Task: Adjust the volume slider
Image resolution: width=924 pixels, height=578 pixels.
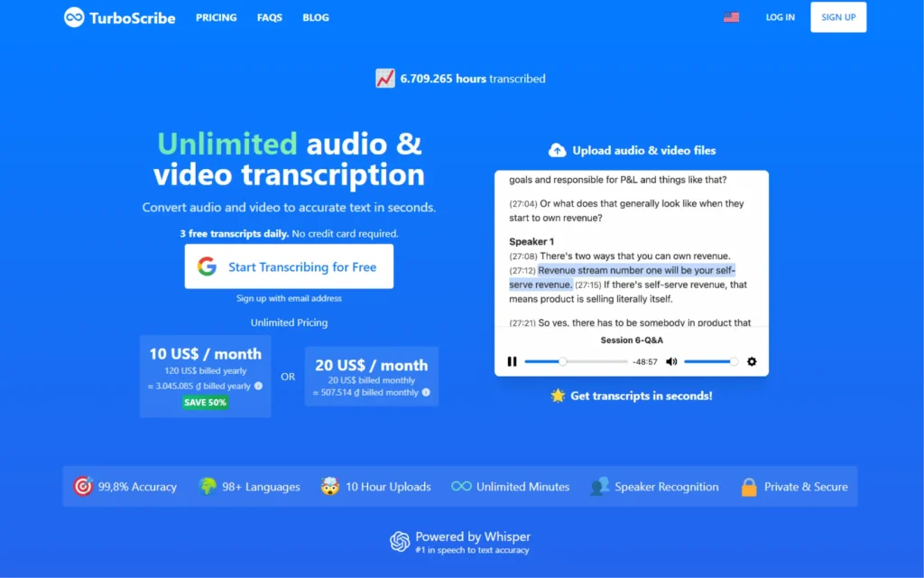Action: [711, 361]
